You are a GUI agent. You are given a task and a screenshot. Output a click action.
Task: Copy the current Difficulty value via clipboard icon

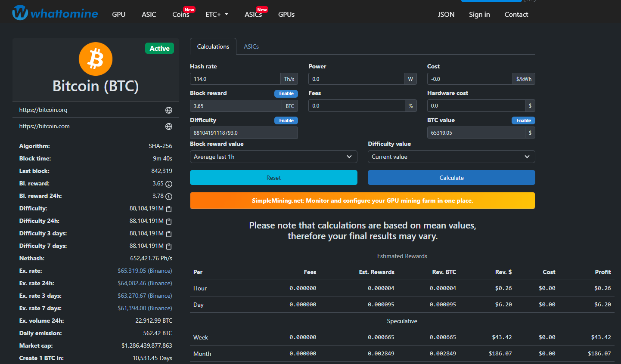pyautogui.click(x=169, y=209)
